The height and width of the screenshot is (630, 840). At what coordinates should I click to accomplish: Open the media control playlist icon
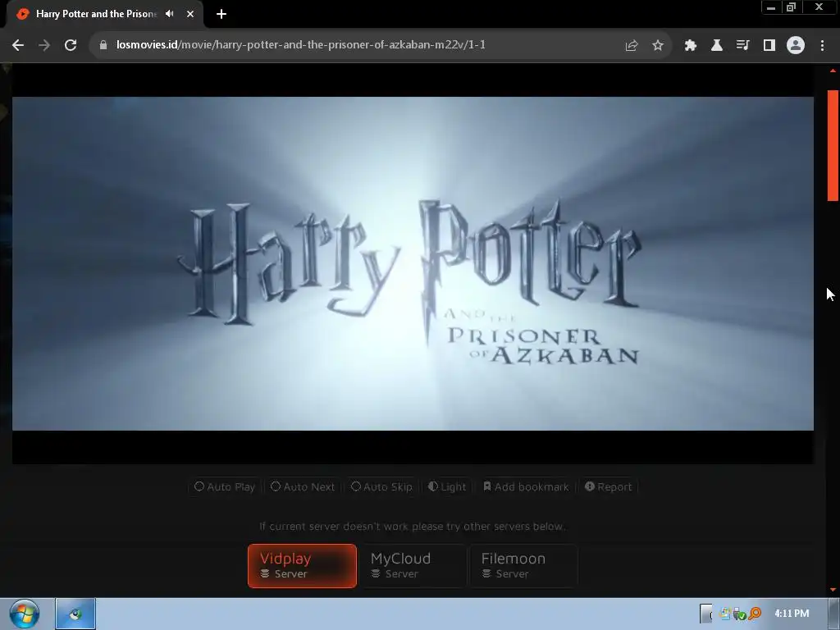[x=742, y=46]
